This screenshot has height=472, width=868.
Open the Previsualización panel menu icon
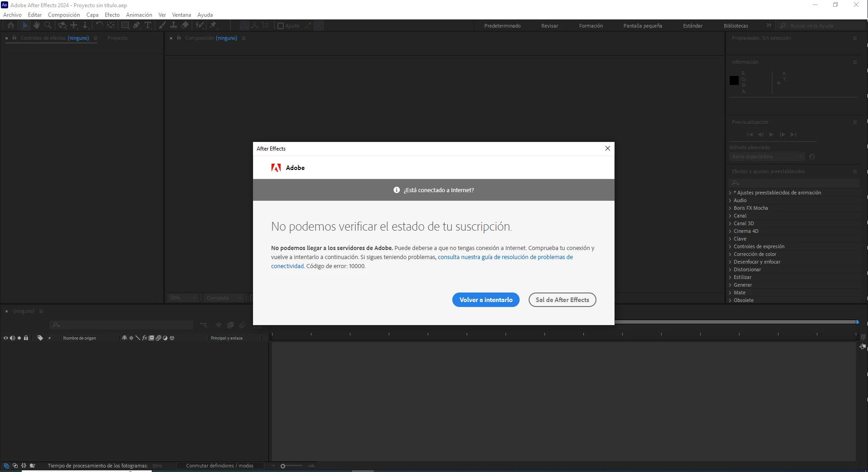click(855, 122)
